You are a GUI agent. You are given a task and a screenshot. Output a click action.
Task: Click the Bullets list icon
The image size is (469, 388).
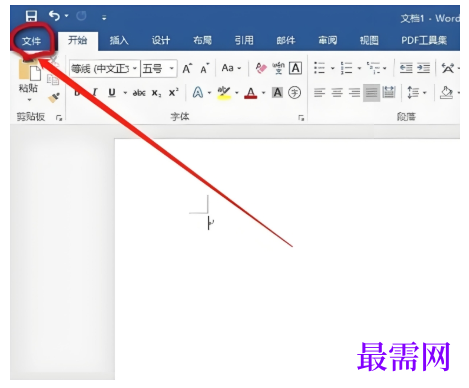point(319,68)
